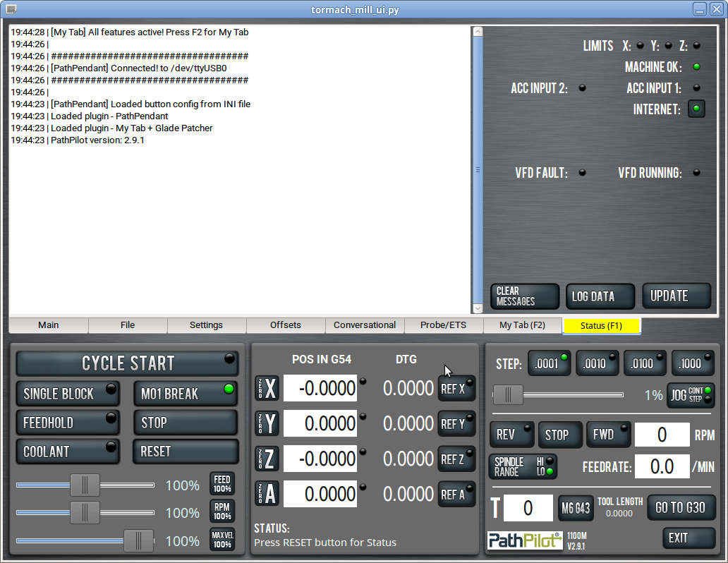The image size is (728, 563).
Task: Click the Clear Messages button
Action: click(x=524, y=296)
